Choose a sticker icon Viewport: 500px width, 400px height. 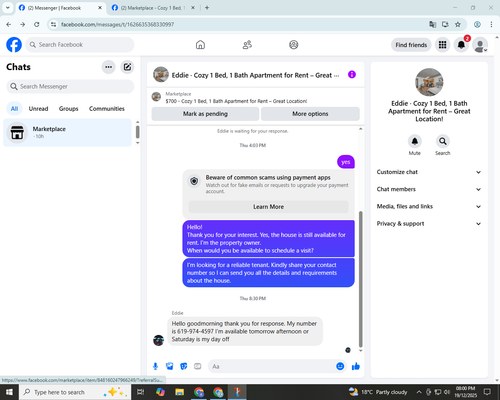[184, 366]
